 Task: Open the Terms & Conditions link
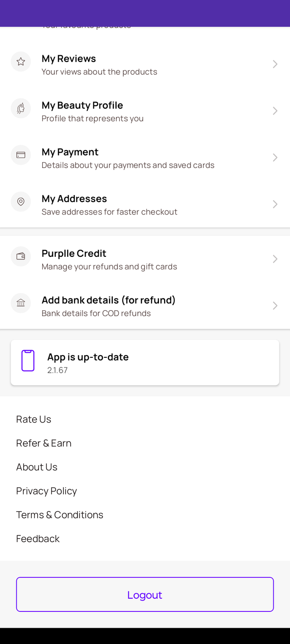60,515
